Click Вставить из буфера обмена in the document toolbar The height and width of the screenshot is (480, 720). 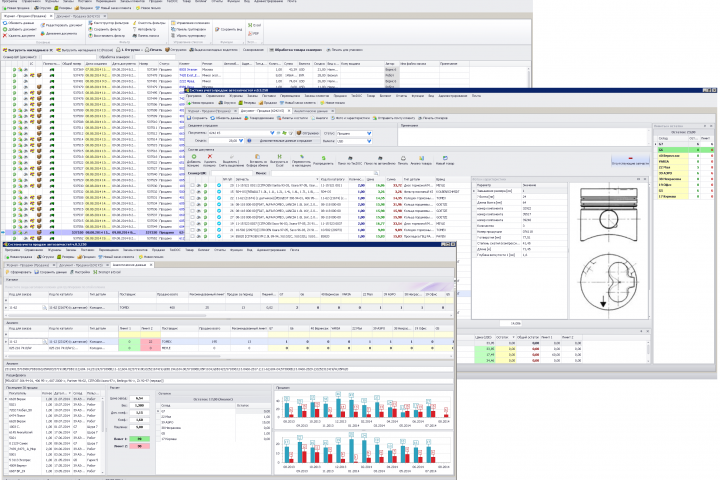257,160
